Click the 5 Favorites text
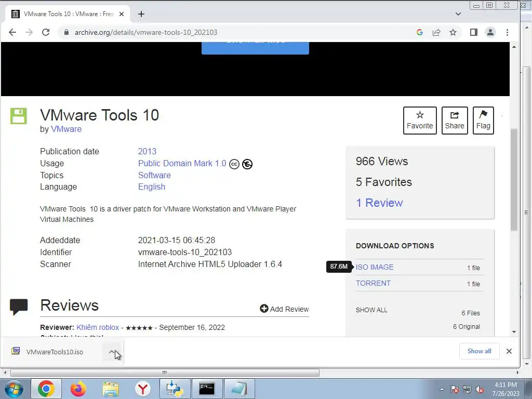The width and height of the screenshot is (532, 399). [384, 182]
